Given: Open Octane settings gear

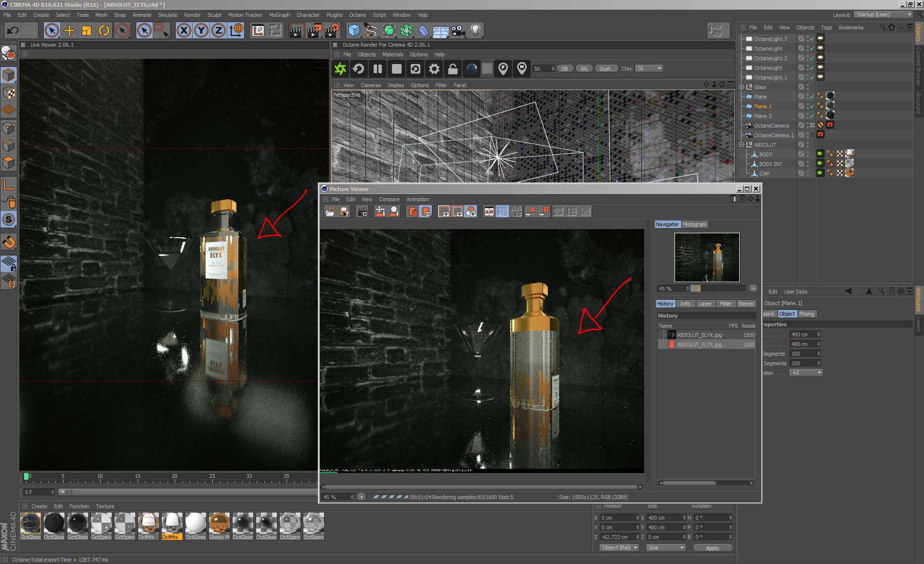Looking at the screenshot, I should [x=434, y=69].
